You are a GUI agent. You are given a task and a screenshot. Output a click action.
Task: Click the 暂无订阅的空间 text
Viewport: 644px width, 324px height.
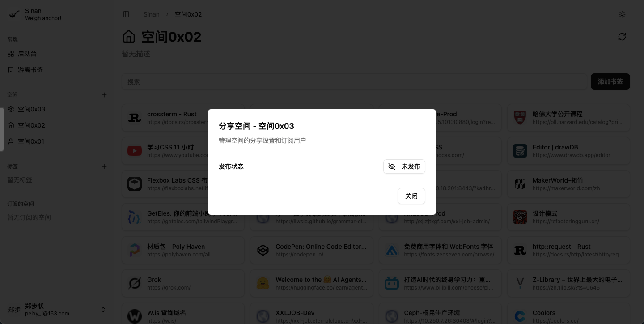tap(29, 217)
